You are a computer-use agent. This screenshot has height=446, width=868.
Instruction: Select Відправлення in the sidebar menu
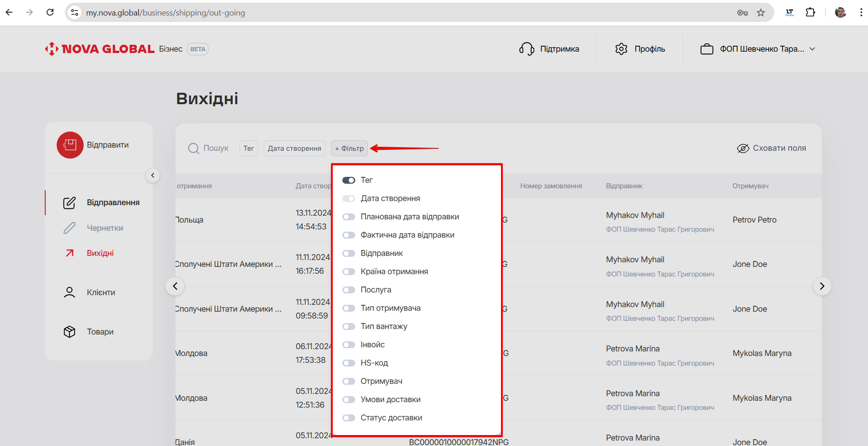click(x=113, y=202)
